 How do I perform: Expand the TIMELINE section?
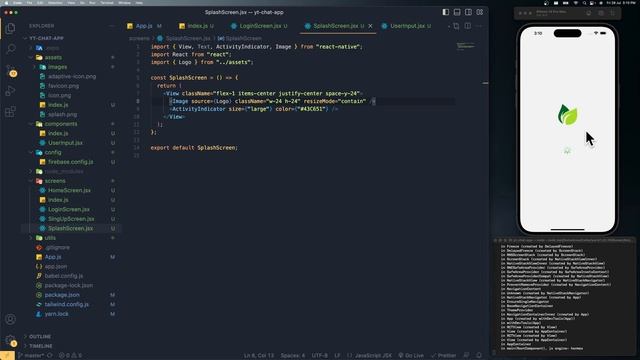[x=40, y=346]
